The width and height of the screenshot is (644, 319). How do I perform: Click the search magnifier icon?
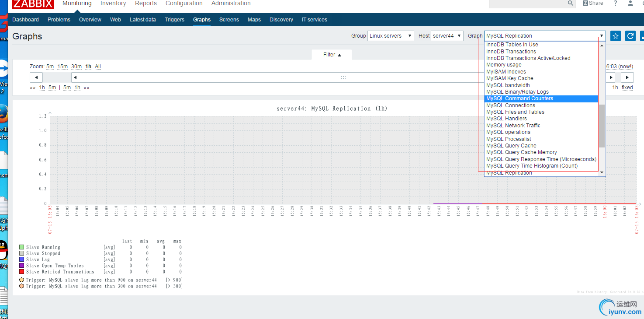[x=571, y=3]
